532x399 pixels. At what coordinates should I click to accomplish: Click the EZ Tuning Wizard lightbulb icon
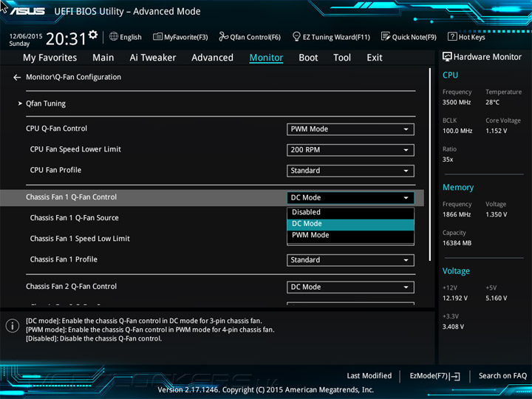click(x=296, y=36)
